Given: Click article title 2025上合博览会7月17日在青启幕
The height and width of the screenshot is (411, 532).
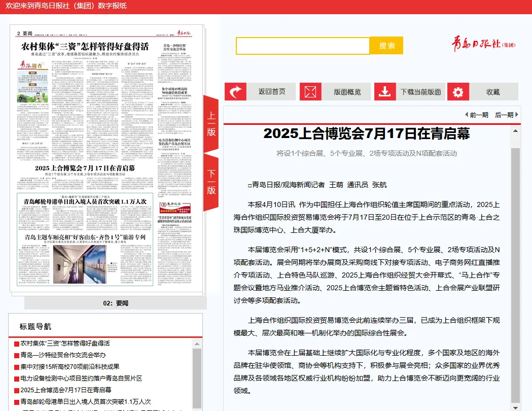Looking at the screenshot, I should coord(367,133).
